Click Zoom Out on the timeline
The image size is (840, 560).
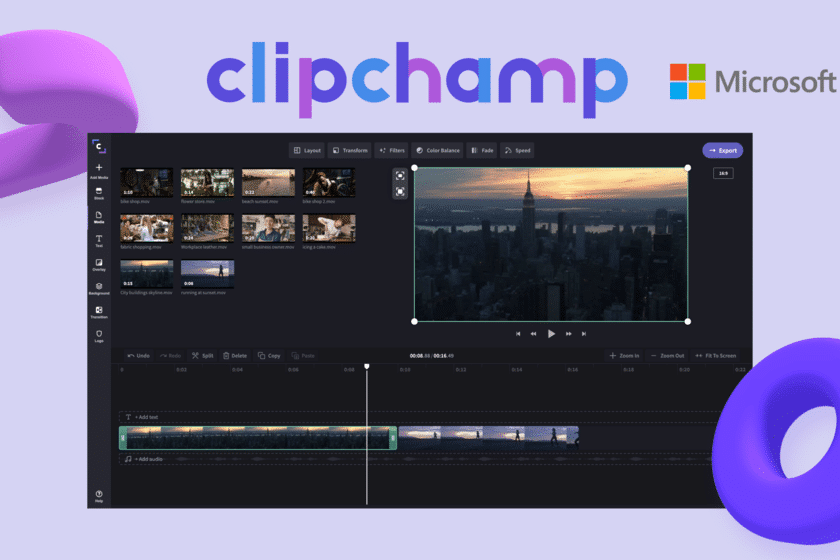[667, 356]
